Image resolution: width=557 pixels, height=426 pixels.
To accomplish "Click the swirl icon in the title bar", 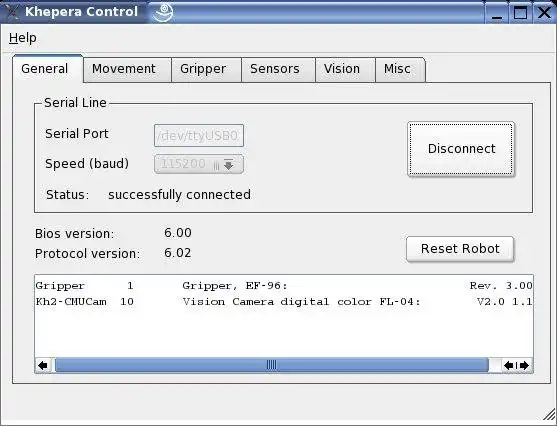I will pyautogui.click(x=163, y=12).
